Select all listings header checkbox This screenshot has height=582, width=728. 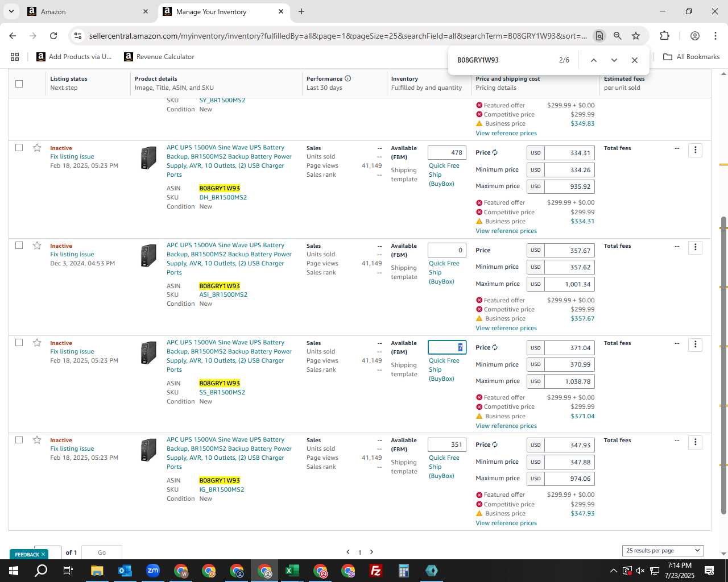tap(19, 84)
